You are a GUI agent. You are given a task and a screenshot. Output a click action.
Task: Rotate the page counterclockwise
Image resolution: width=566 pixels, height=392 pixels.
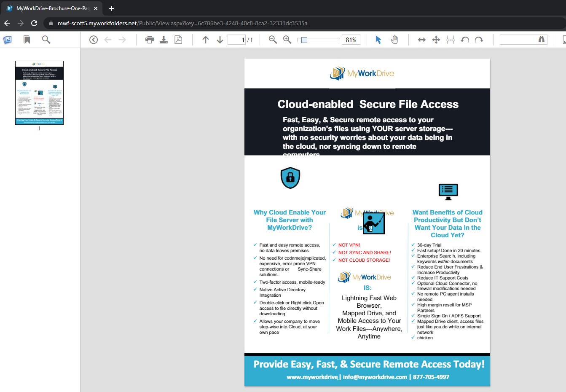pyautogui.click(x=465, y=40)
